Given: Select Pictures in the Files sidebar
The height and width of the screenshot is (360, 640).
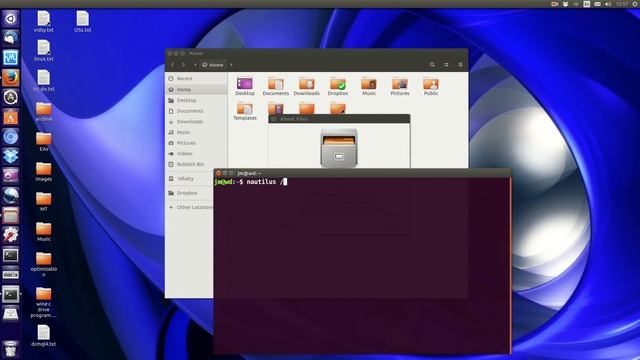Looking at the screenshot, I should 196,143.
